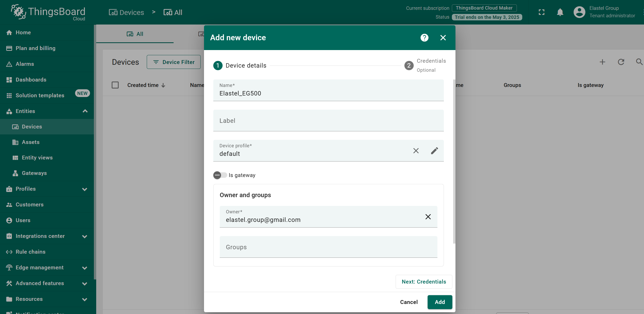
Task: Expand the Profiles section
Action: [x=85, y=189]
